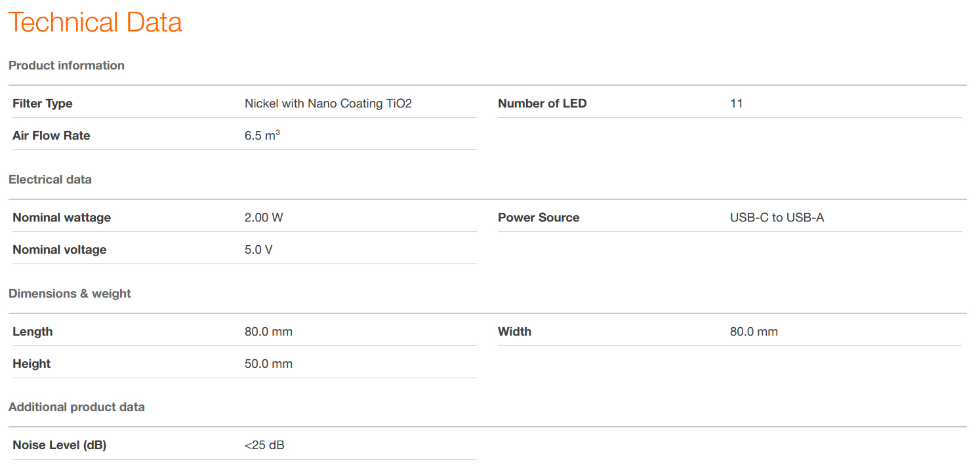Click the Filter Type label
The image size is (980, 472).
pos(43,104)
